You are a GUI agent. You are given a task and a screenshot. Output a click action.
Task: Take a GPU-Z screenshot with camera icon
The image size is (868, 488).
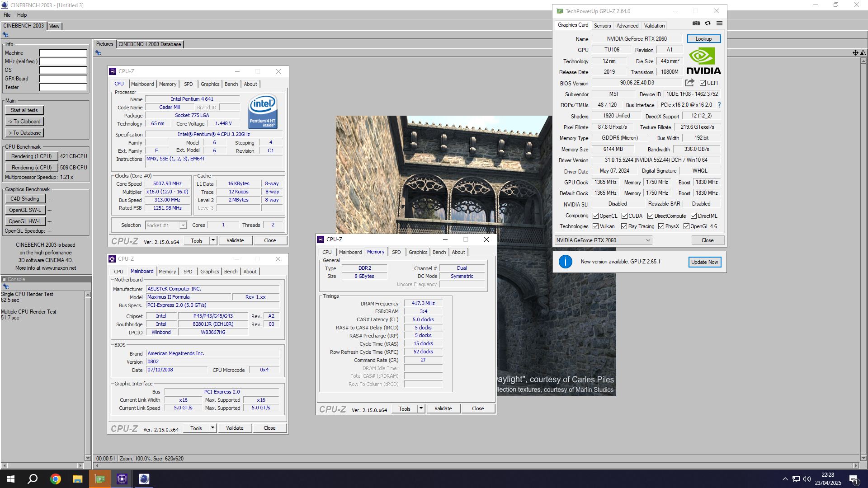point(696,23)
